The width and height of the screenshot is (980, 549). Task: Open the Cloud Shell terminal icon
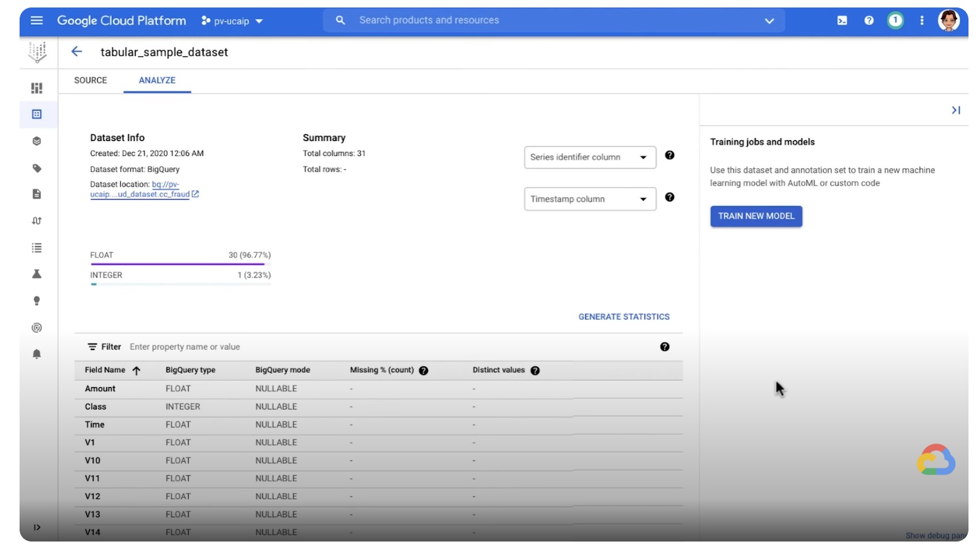(842, 21)
